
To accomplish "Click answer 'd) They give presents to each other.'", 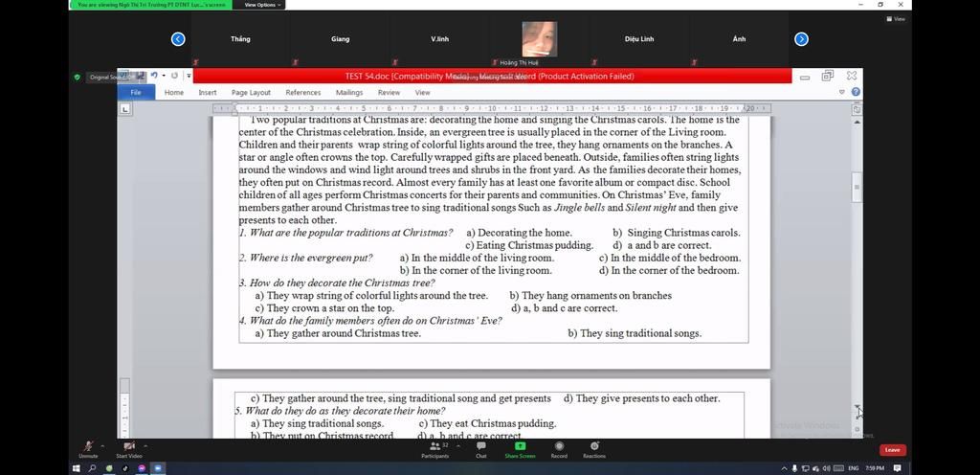I will [x=642, y=398].
